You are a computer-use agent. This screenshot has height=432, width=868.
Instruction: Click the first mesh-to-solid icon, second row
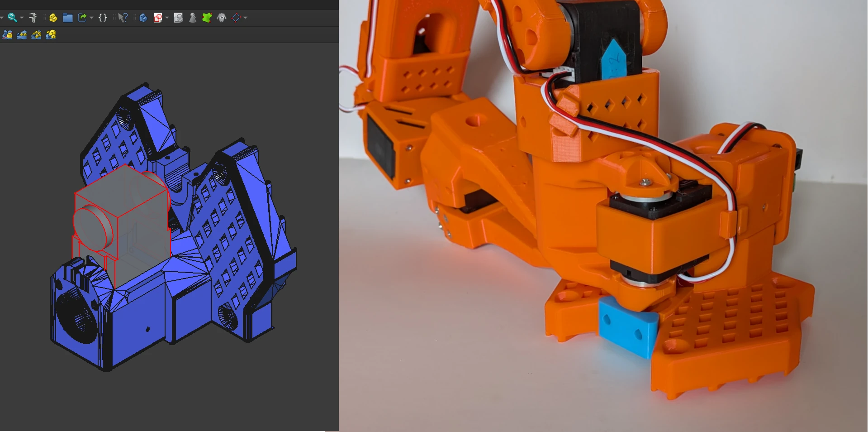[8, 35]
